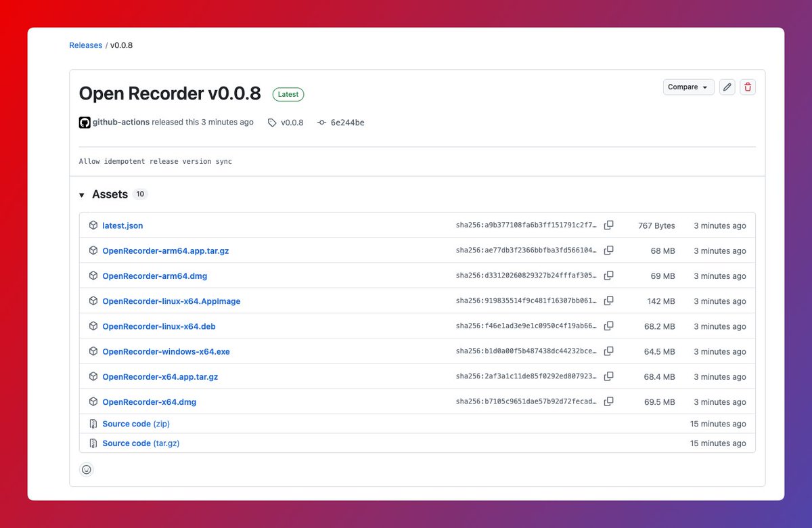Open the v0.0.8 tag link
This screenshot has height=528, width=812.
(x=292, y=123)
